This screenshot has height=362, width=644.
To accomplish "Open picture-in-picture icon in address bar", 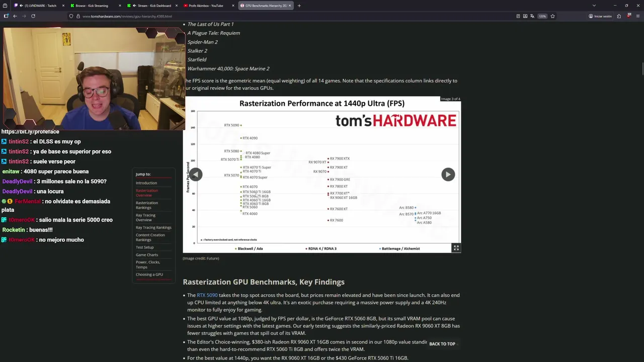I will coord(525,16).
